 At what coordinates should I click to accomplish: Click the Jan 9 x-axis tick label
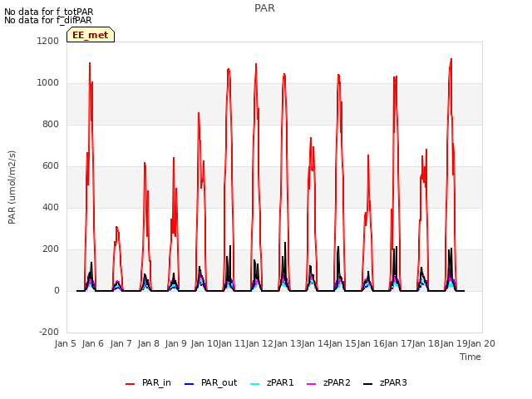point(176,343)
